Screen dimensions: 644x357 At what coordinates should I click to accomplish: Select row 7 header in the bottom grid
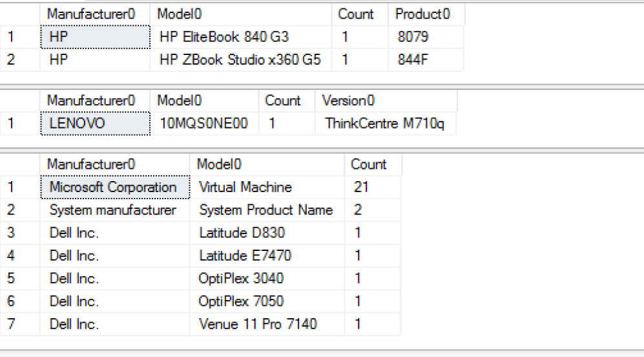pyautogui.click(x=11, y=324)
